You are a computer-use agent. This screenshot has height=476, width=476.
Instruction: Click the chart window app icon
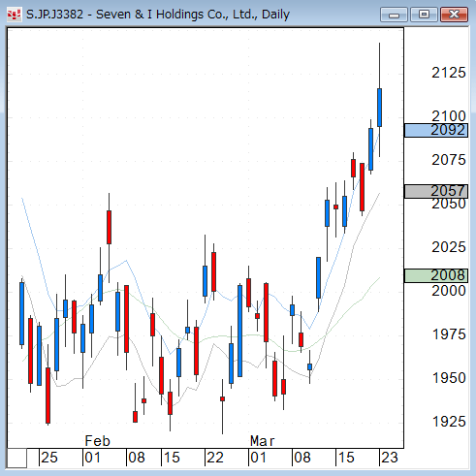tap(15, 15)
